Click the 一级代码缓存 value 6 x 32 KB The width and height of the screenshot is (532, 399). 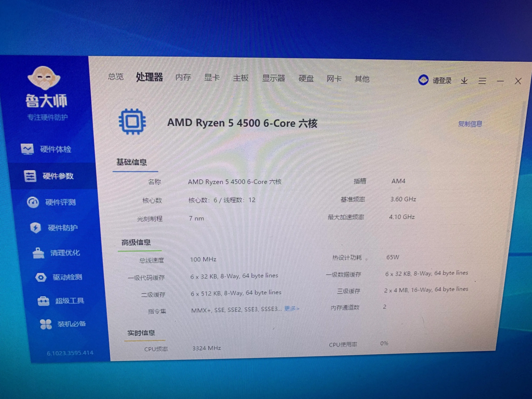tap(234, 276)
